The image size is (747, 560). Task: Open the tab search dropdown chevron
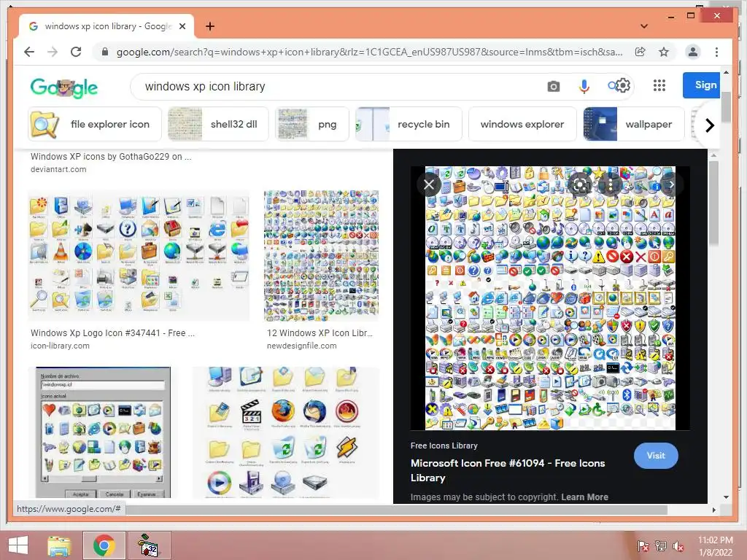[644, 26]
